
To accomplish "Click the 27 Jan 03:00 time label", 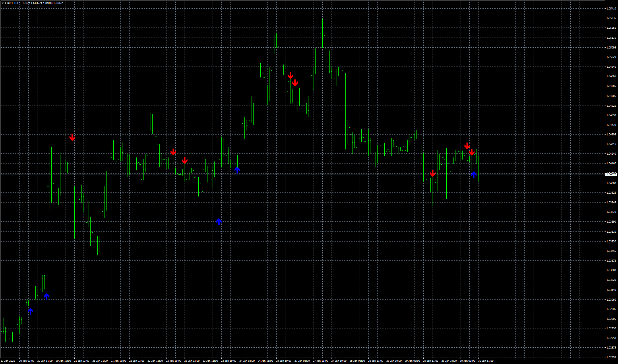I will point(302,361).
